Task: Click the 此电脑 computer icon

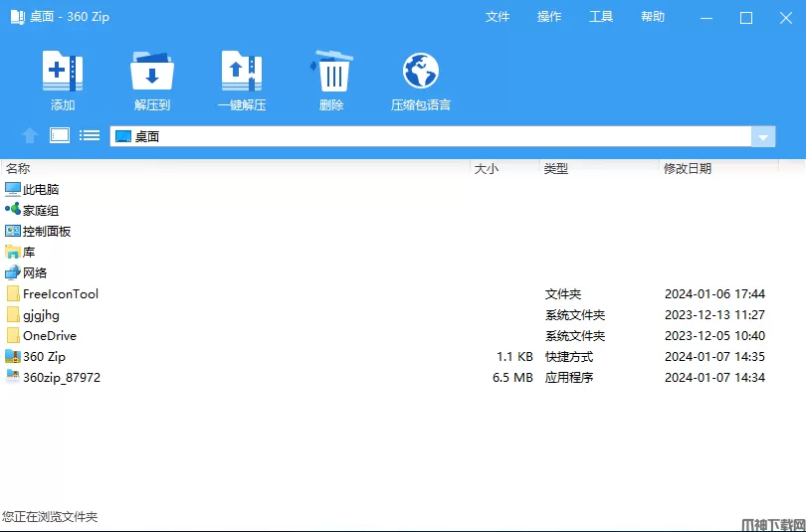Action: (13, 190)
